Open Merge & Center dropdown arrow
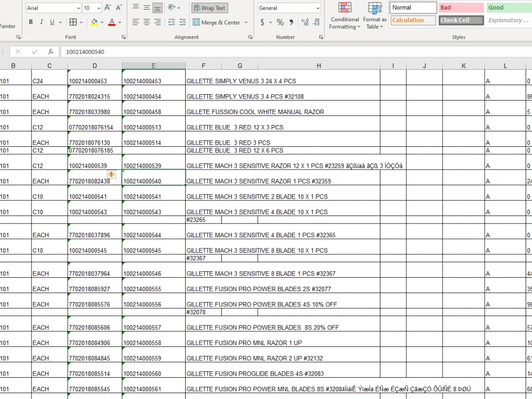The height and width of the screenshot is (399, 532). 246,22
